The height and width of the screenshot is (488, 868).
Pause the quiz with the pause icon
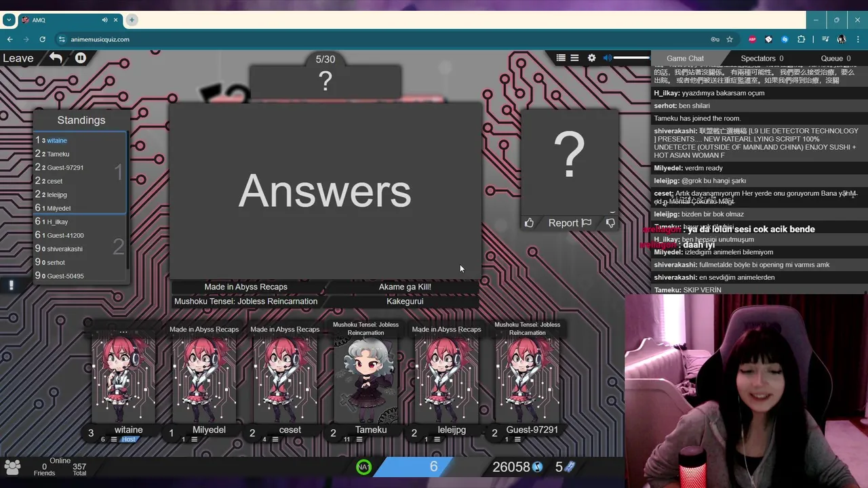pyautogui.click(x=81, y=58)
